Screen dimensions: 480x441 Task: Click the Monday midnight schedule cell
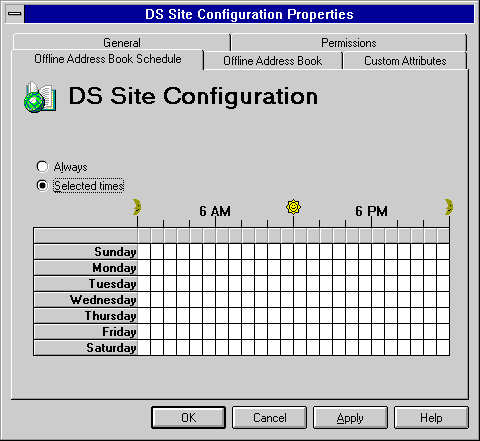coord(144,268)
